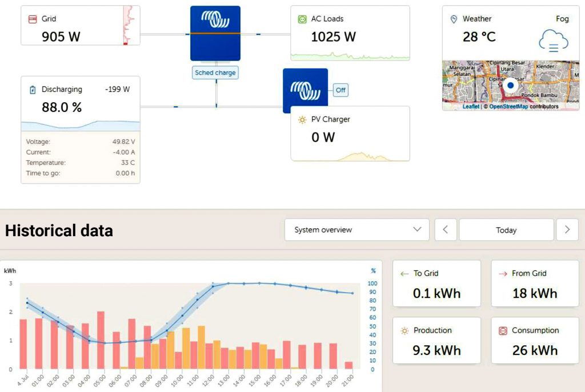Go to previous day with left chevron

[445, 230]
